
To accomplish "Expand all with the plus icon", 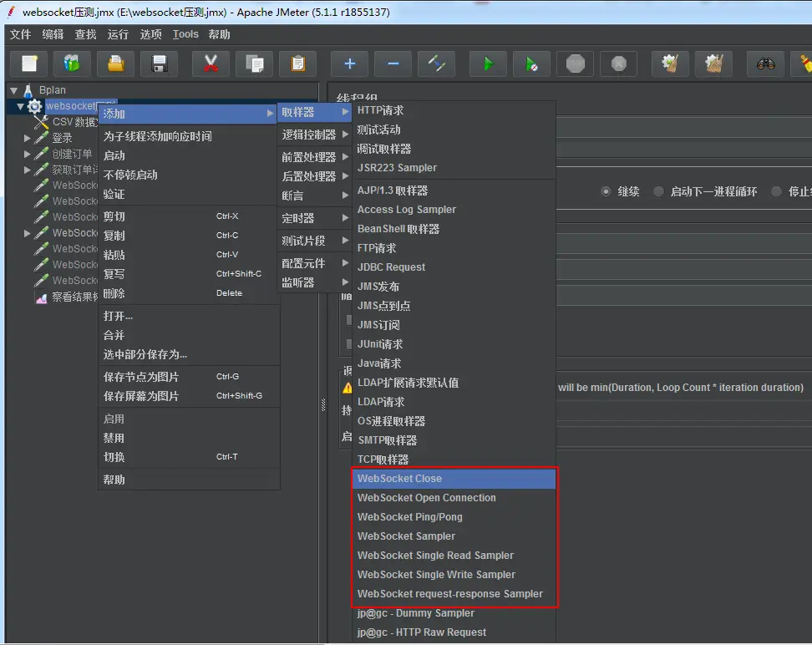I will point(349,63).
